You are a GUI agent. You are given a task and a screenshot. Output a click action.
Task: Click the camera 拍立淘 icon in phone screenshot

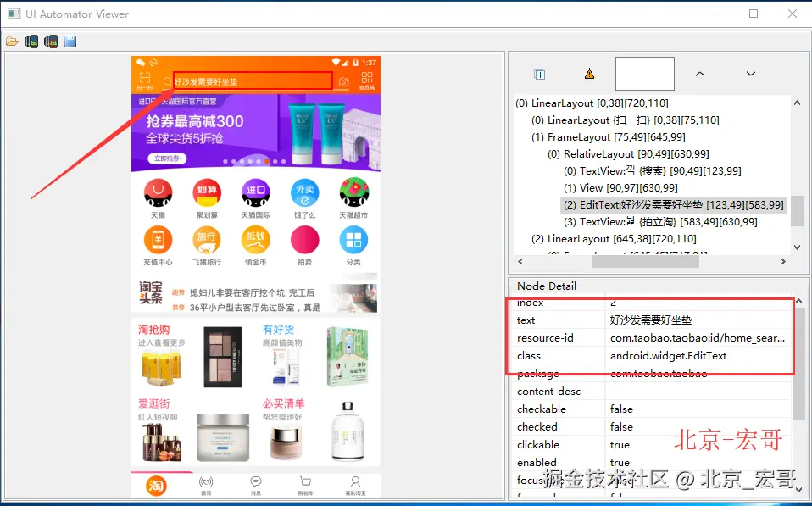click(x=343, y=82)
